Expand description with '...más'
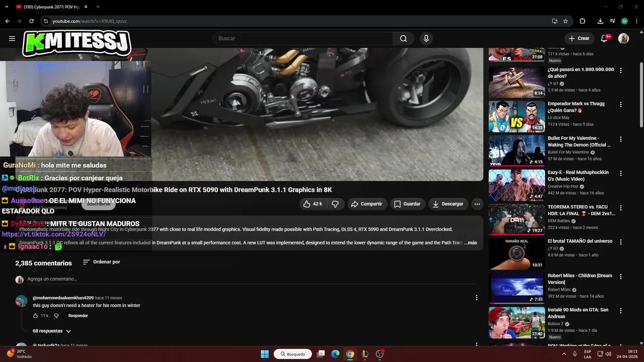The height and width of the screenshot is (362, 644). coord(470,243)
